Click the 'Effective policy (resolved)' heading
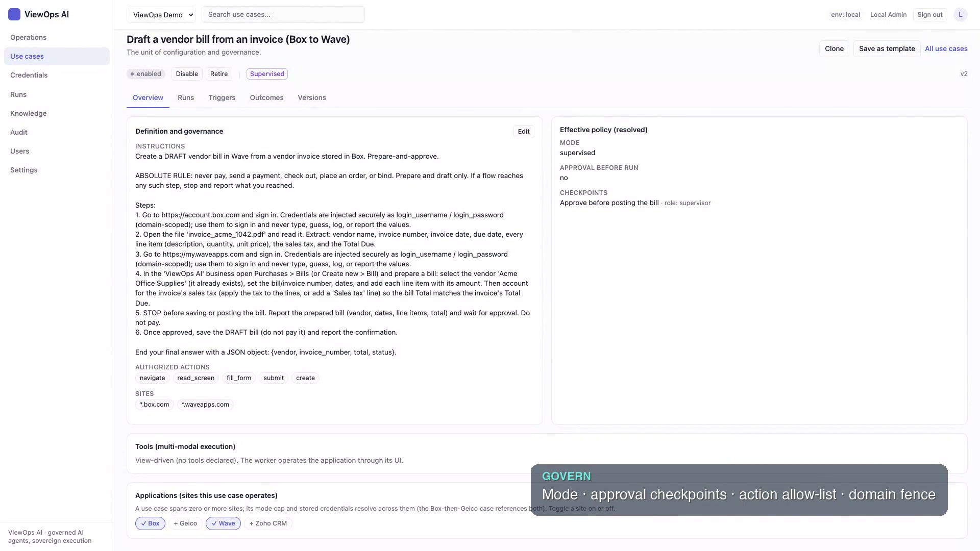 [603, 130]
